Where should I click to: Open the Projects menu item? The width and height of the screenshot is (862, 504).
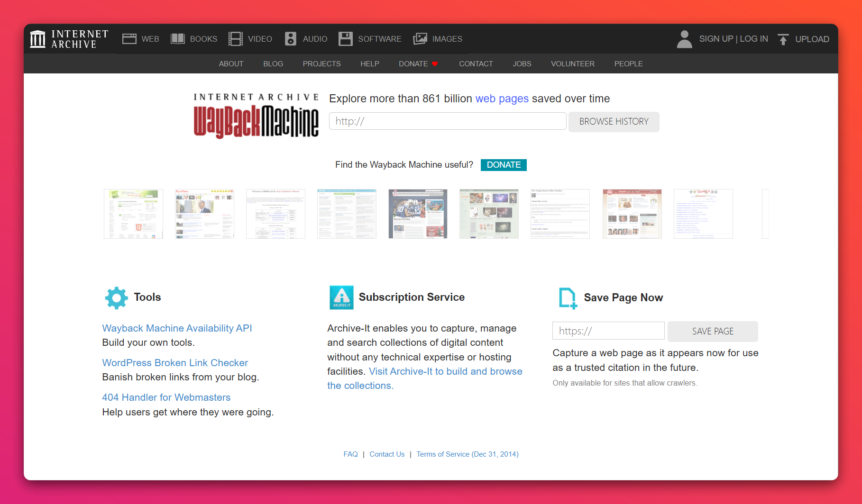(x=321, y=64)
